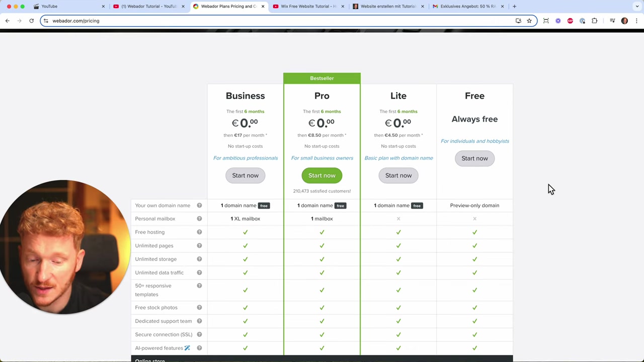Open help icon for Free hosting
644x362 pixels.
pos(199,232)
